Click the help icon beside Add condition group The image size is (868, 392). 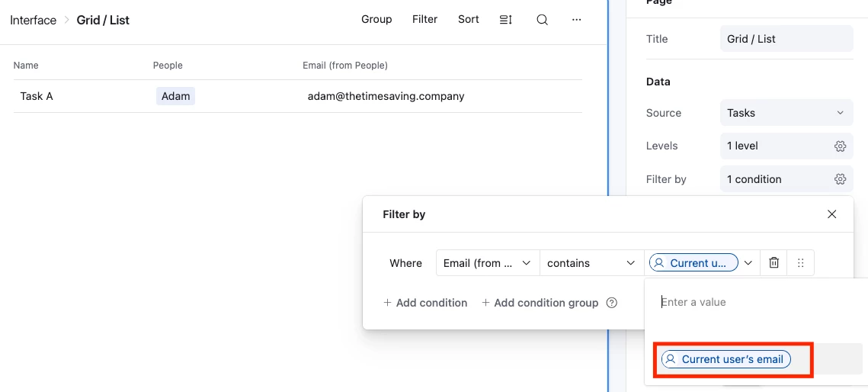(611, 303)
